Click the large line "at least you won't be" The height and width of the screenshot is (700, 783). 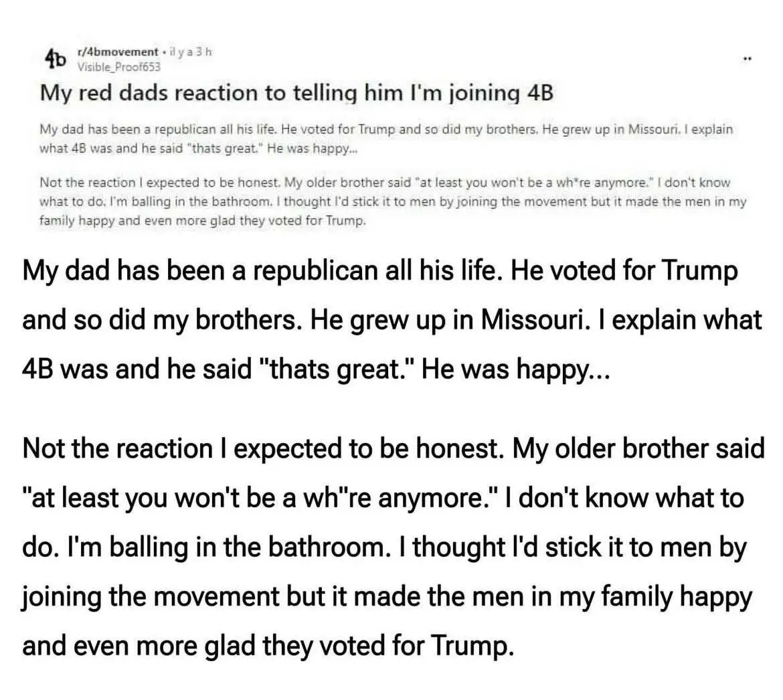point(382,499)
